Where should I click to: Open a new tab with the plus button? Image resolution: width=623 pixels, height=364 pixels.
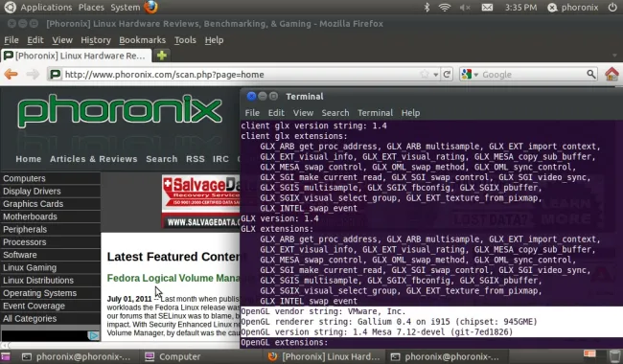point(161,56)
